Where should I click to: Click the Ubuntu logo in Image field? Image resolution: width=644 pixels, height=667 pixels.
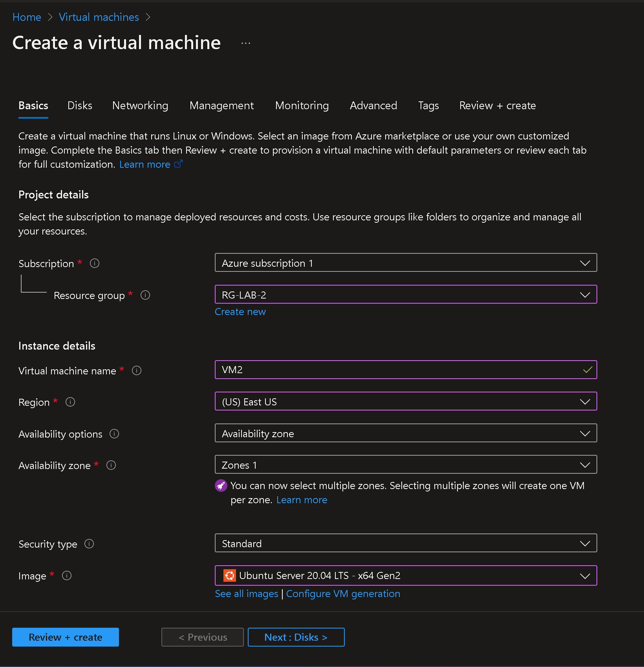point(229,575)
